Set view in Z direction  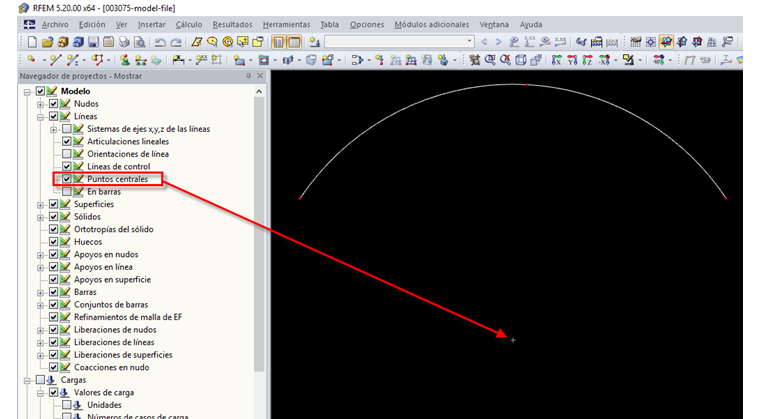587,60
